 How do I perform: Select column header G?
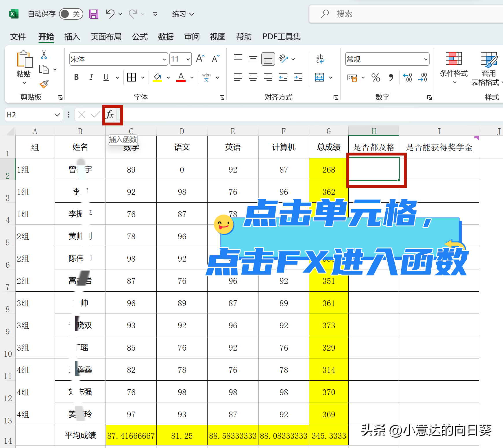click(x=329, y=131)
